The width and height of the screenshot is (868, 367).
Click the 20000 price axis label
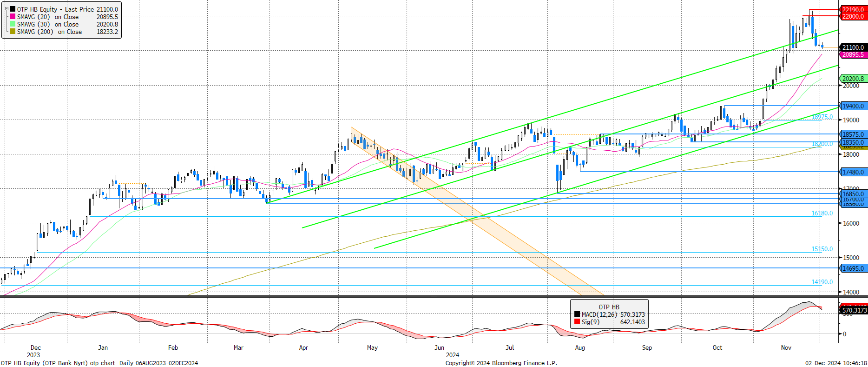coord(851,86)
